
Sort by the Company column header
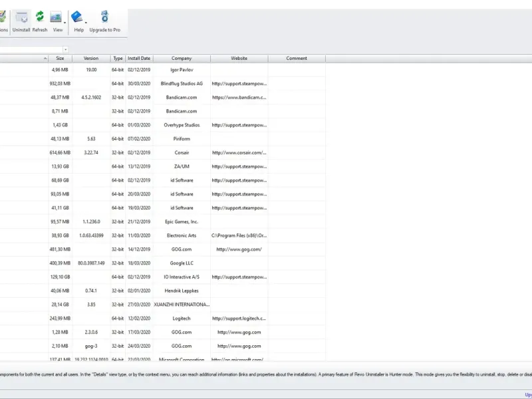click(x=182, y=59)
